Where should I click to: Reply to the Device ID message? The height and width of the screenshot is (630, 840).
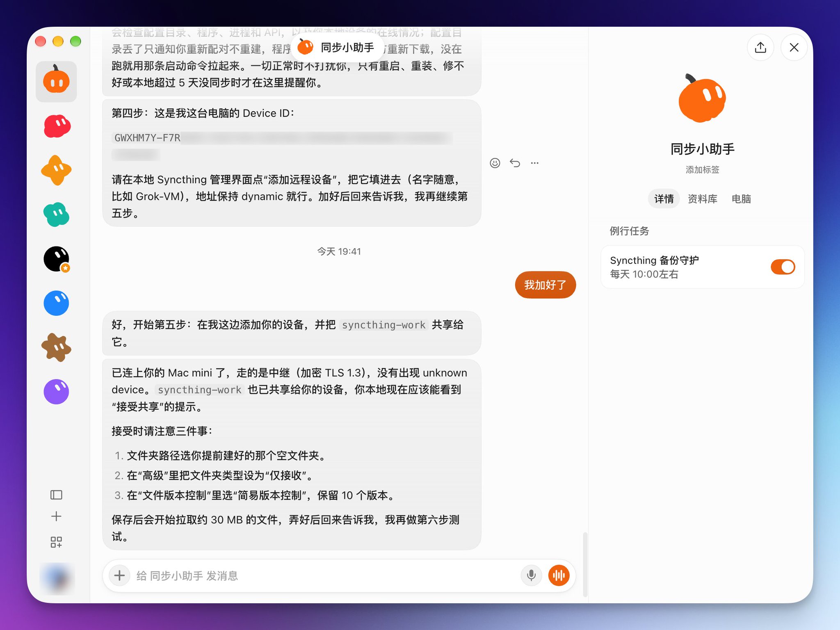515,163
